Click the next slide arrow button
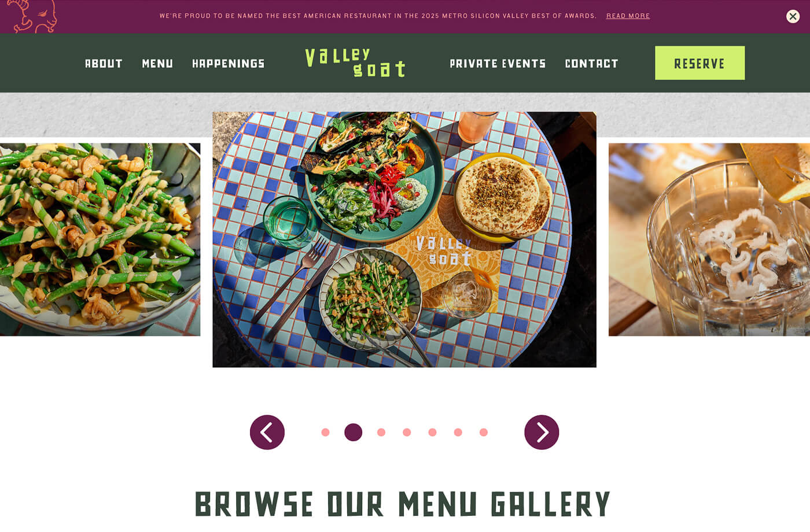 (x=542, y=432)
